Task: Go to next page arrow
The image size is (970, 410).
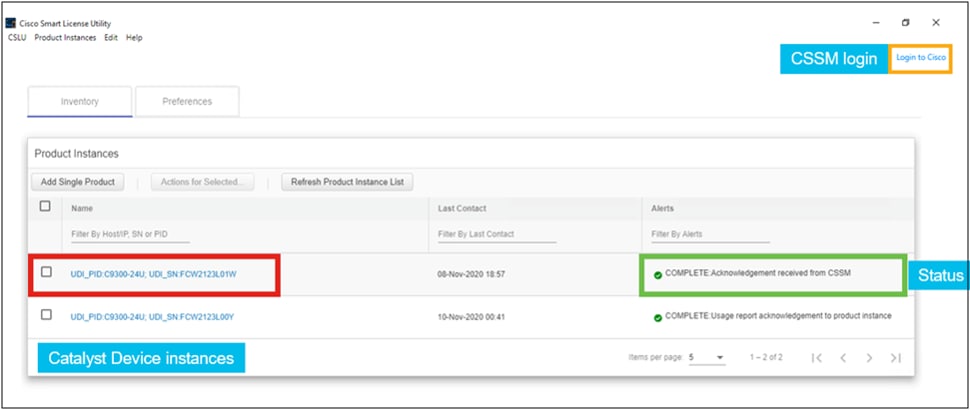Action: [x=869, y=357]
